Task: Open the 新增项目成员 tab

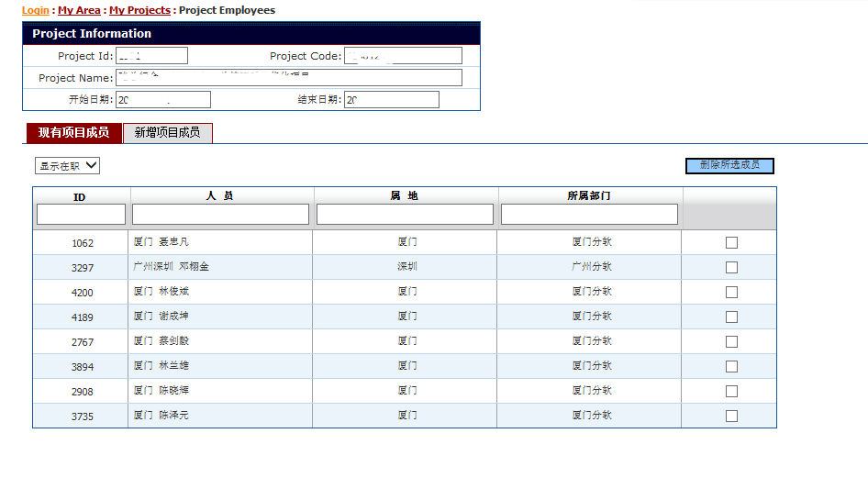Action: point(167,133)
